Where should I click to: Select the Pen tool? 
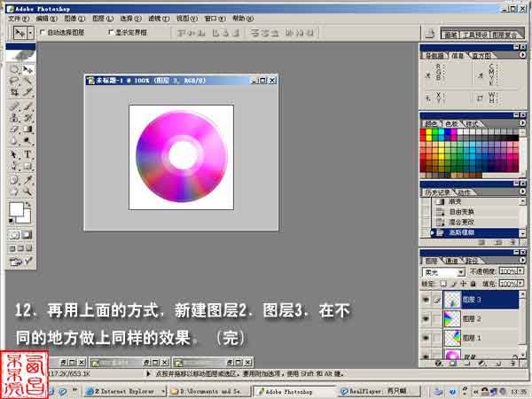14,167
